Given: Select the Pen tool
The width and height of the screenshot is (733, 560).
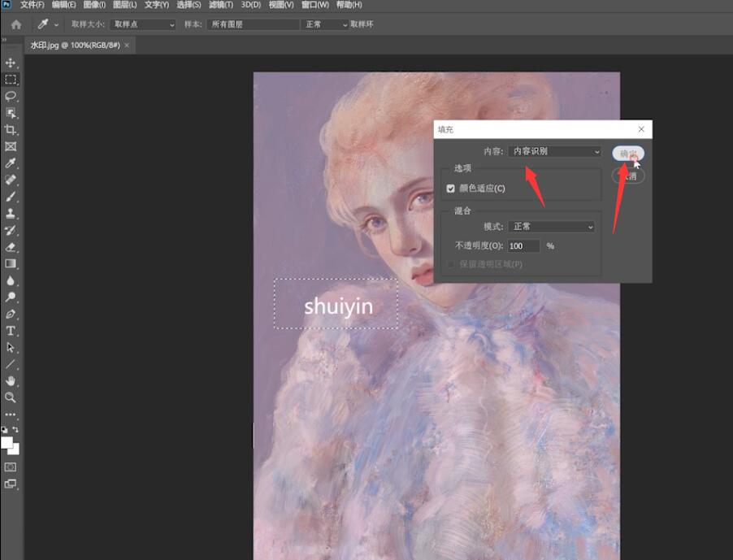Looking at the screenshot, I should (11, 314).
